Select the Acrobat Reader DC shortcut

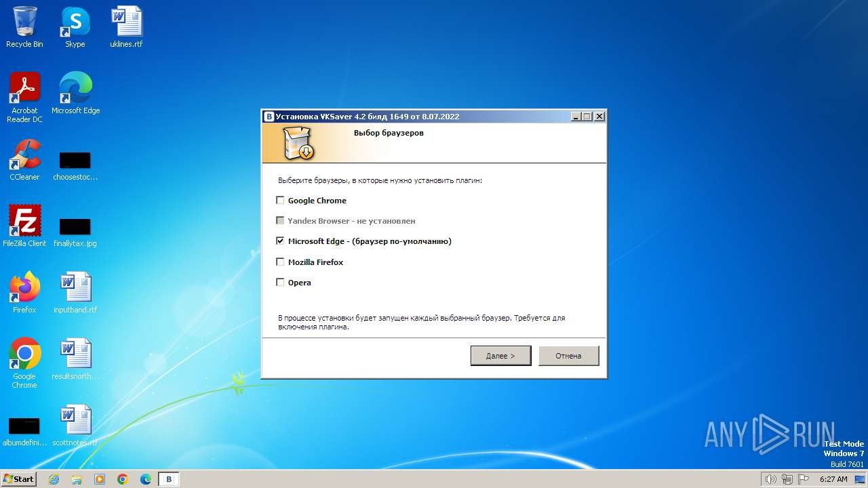24,98
